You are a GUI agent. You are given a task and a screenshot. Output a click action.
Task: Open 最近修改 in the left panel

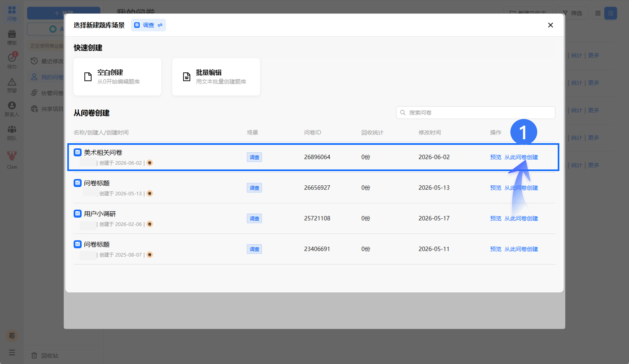coord(47,61)
